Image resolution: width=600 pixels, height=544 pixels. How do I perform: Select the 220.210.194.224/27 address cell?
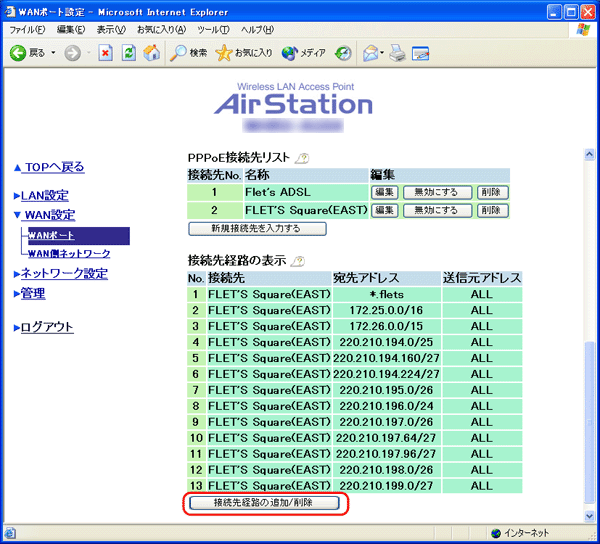[x=387, y=374]
